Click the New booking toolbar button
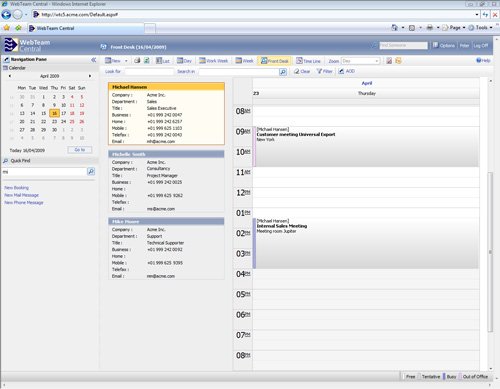This screenshot has height=389, width=500. (x=113, y=61)
